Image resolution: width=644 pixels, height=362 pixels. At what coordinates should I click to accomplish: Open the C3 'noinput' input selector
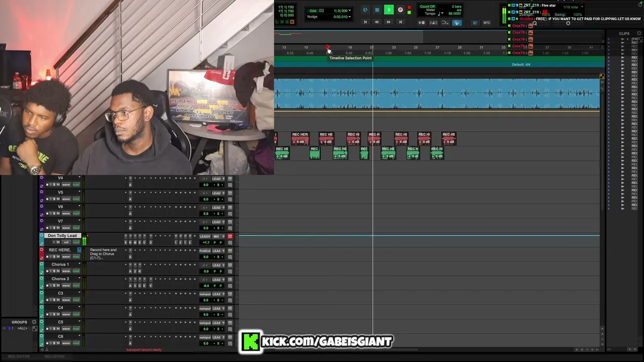pos(205,294)
